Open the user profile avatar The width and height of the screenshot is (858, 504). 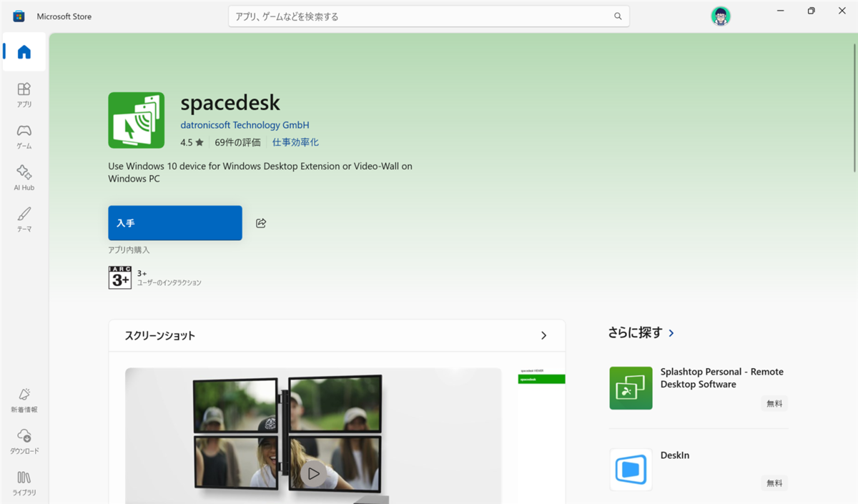click(721, 16)
